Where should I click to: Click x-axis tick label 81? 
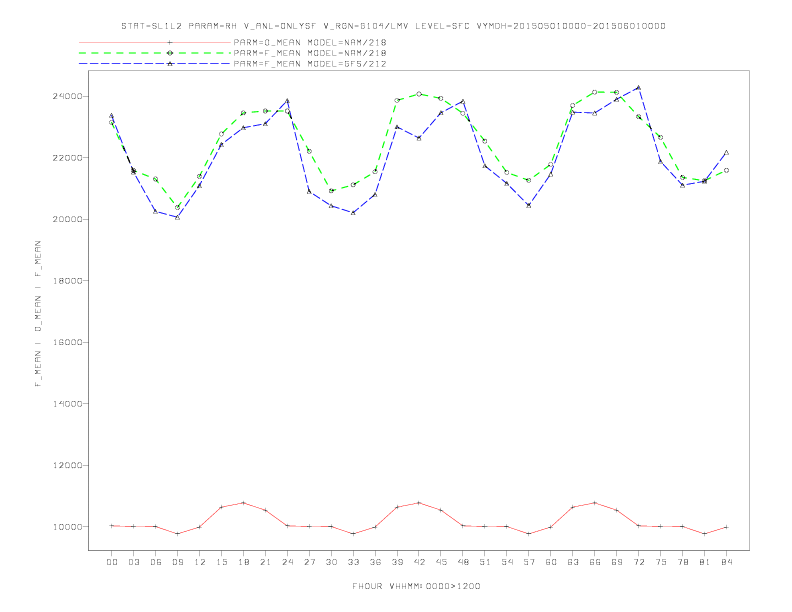pyautogui.click(x=705, y=562)
